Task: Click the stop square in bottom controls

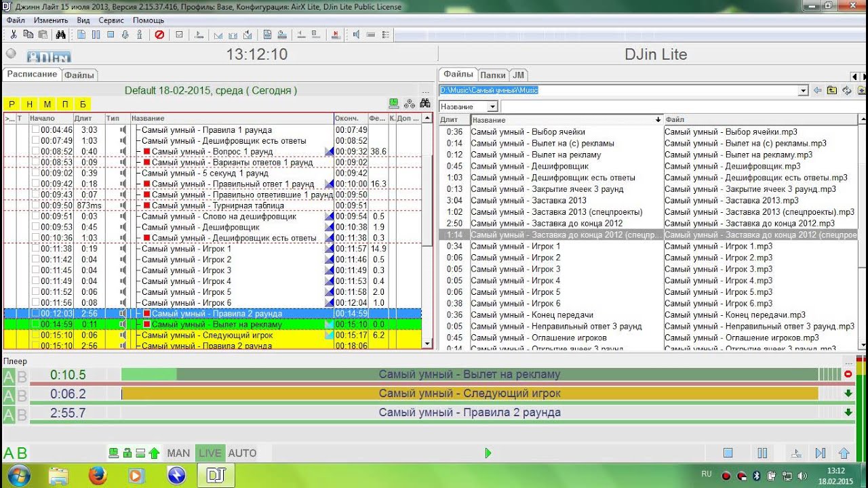Action: pyautogui.click(x=728, y=453)
